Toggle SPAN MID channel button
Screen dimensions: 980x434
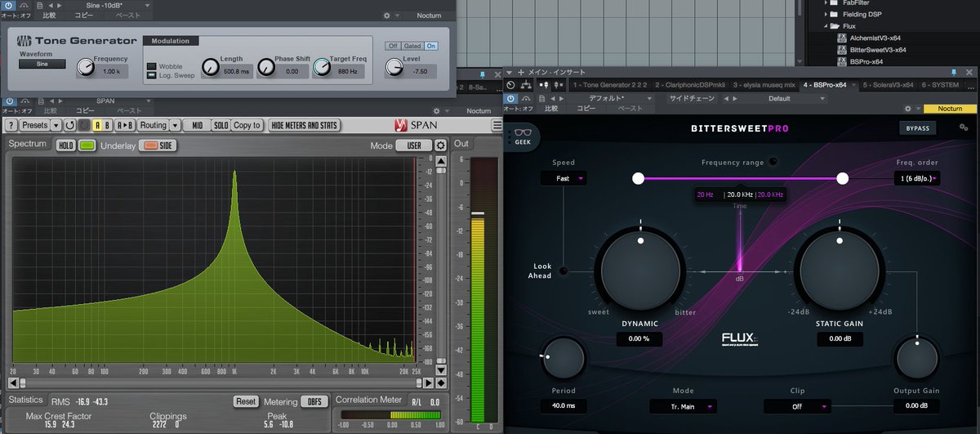[198, 125]
